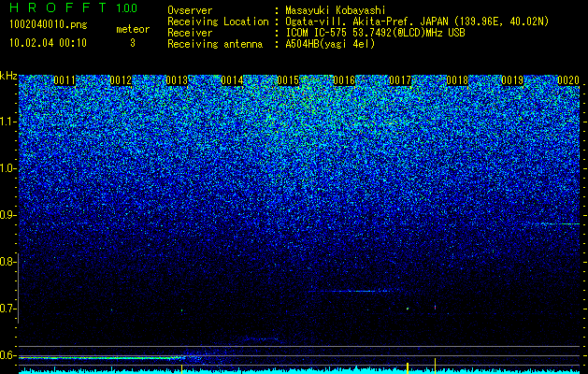
Task: Click time marker 0013
Action: [177, 80]
